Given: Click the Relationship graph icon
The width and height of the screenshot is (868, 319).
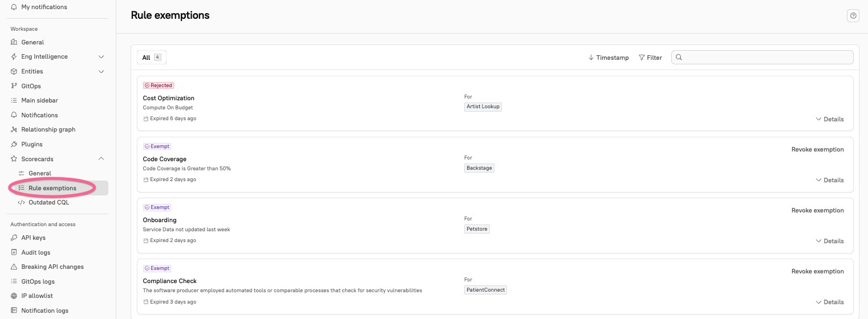Looking at the screenshot, I should pyautogui.click(x=15, y=130).
